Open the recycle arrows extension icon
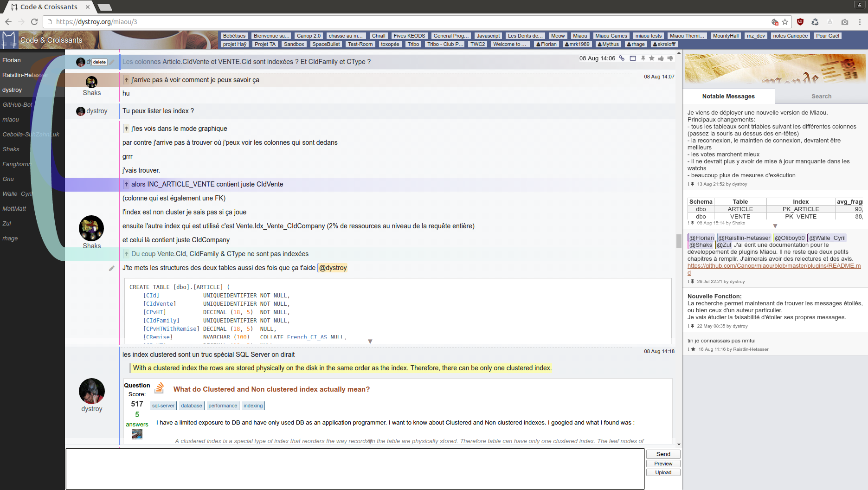868x490 pixels. point(815,22)
